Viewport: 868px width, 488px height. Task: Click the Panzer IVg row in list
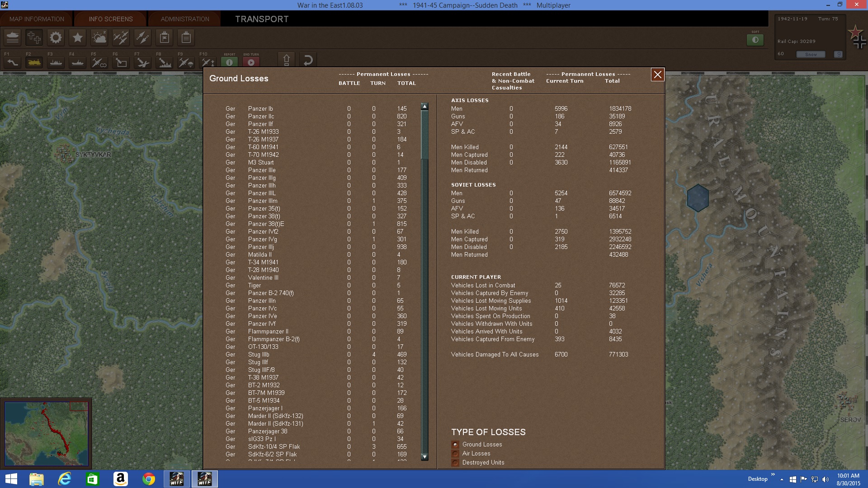coord(316,239)
